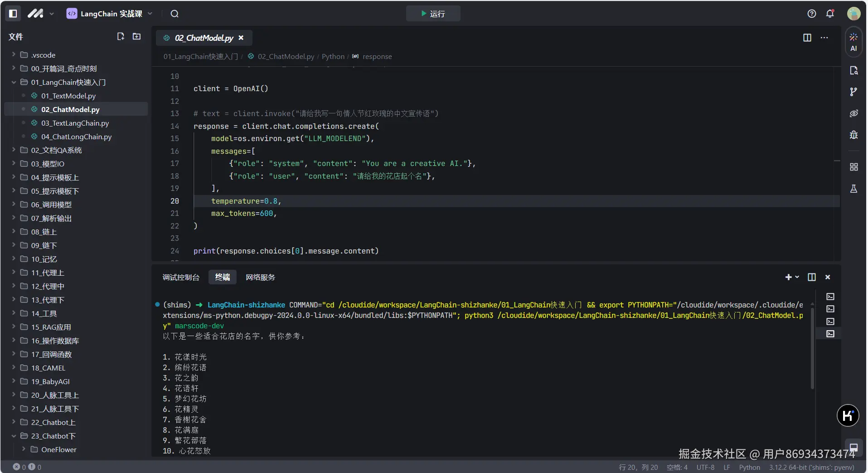Viewport: 868px width, 473px height.
Task: Open the AI assistant panel
Action: (x=853, y=42)
